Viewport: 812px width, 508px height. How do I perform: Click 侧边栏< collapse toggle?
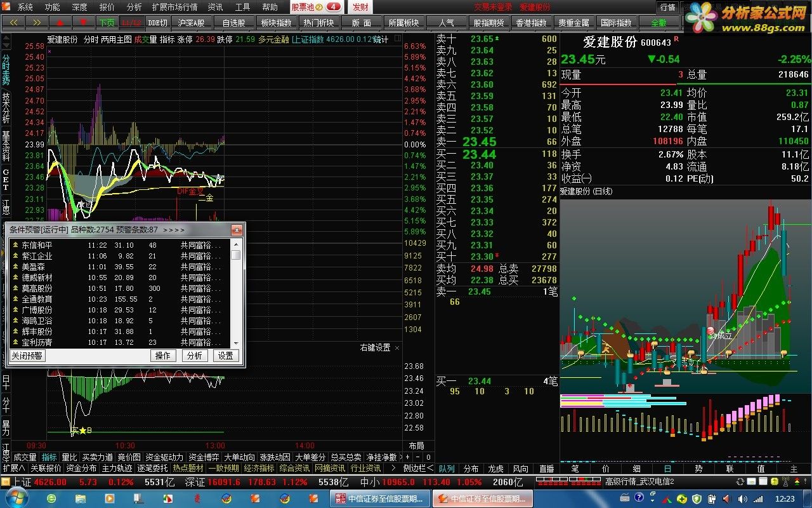point(418,468)
